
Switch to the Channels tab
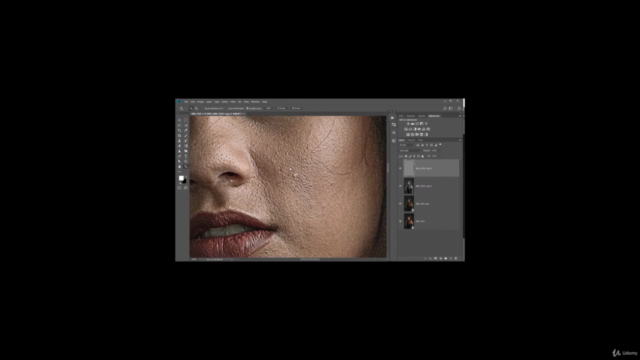(411, 140)
